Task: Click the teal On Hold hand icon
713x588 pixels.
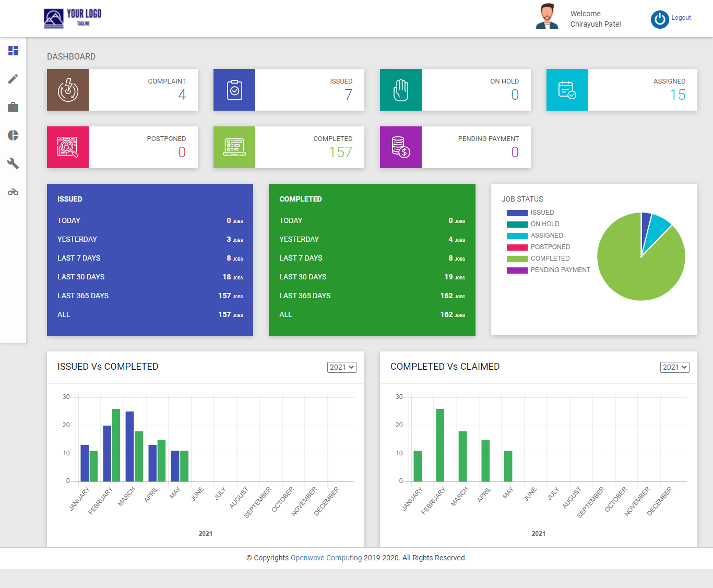Action: pos(401,90)
